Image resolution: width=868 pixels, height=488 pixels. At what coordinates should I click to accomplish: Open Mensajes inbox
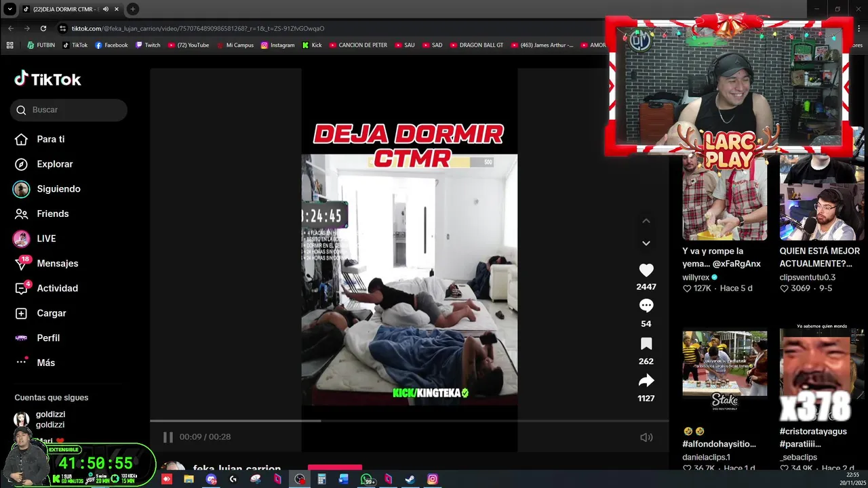[46, 263]
